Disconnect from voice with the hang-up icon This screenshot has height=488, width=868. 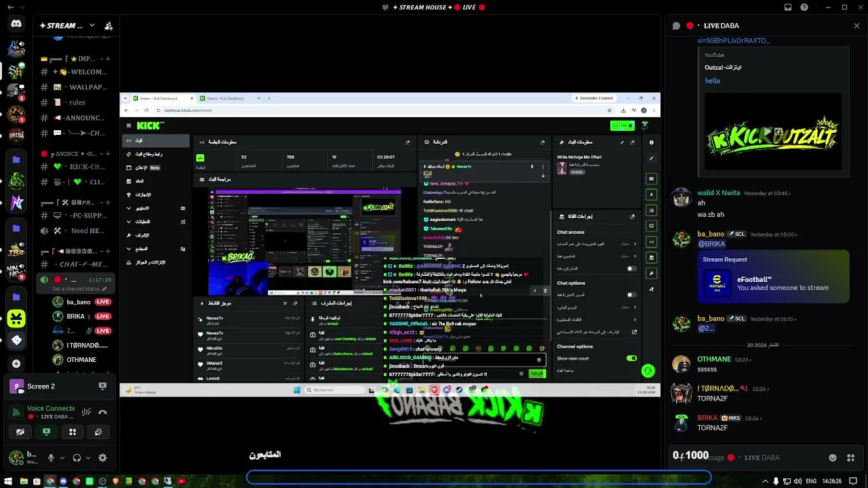coord(102,412)
